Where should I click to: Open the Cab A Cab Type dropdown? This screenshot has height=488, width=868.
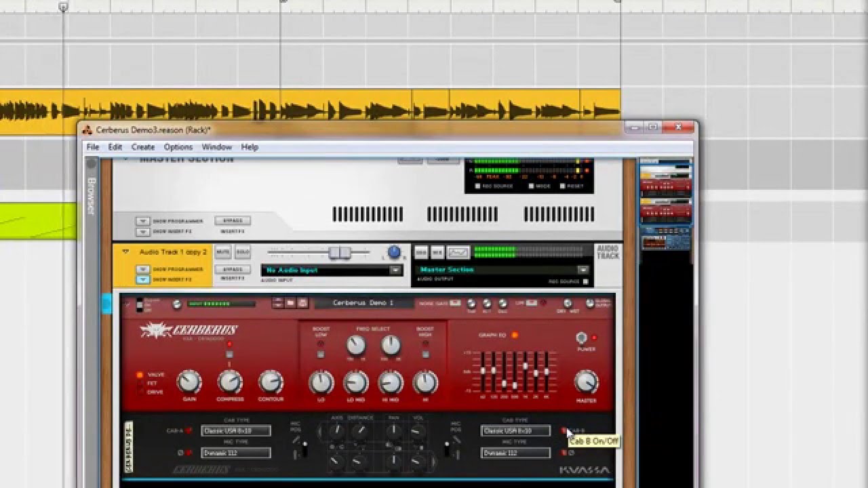(236, 430)
